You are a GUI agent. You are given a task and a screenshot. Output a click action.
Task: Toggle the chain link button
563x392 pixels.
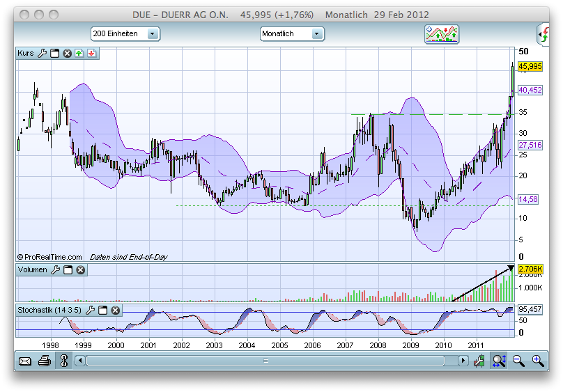[64, 361]
